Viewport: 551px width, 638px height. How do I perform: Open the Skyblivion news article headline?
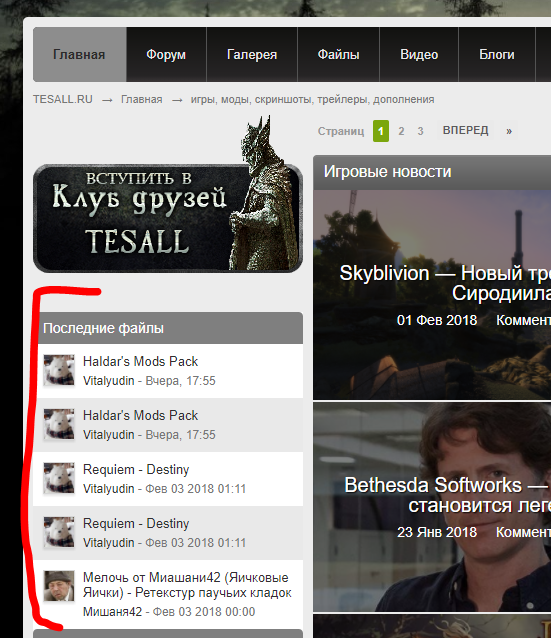(x=445, y=283)
